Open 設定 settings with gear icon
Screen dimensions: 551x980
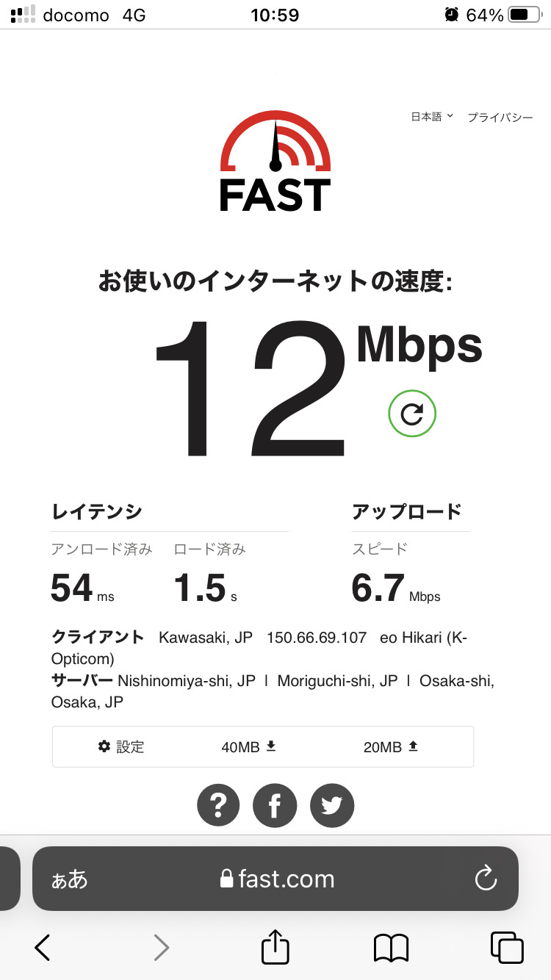(x=121, y=747)
